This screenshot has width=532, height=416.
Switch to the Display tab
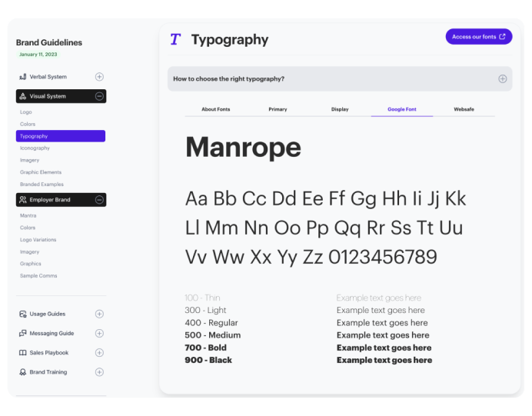pos(340,109)
